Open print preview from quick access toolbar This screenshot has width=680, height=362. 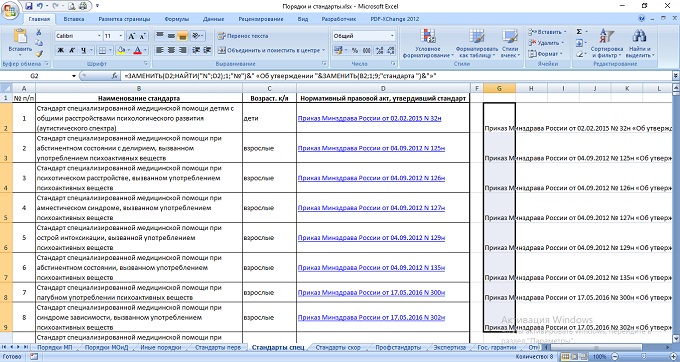point(71,6)
